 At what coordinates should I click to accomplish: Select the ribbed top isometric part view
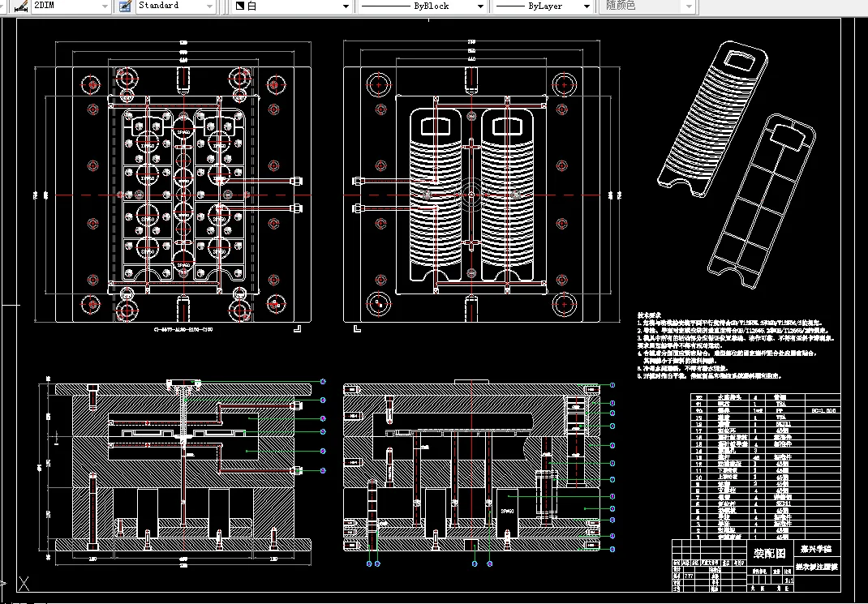point(712,118)
